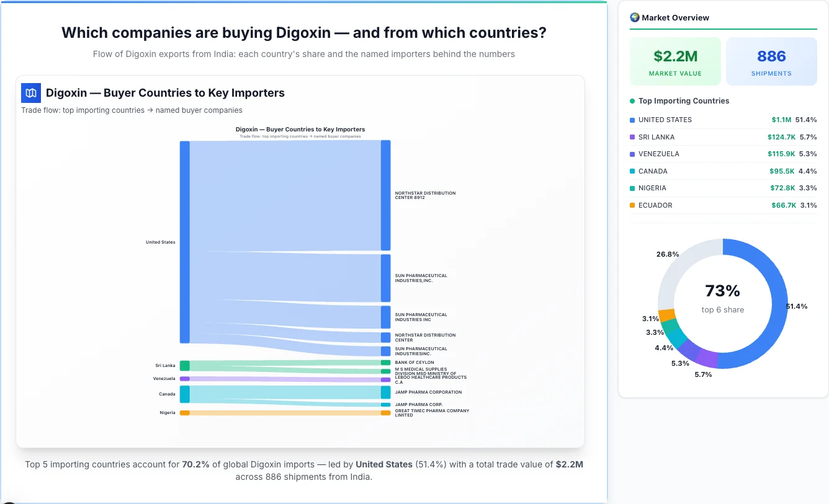Click the Sri Lanka label on the Sankey chart
The height and width of the screenshot is (504, 829).
tap(166, 365)
